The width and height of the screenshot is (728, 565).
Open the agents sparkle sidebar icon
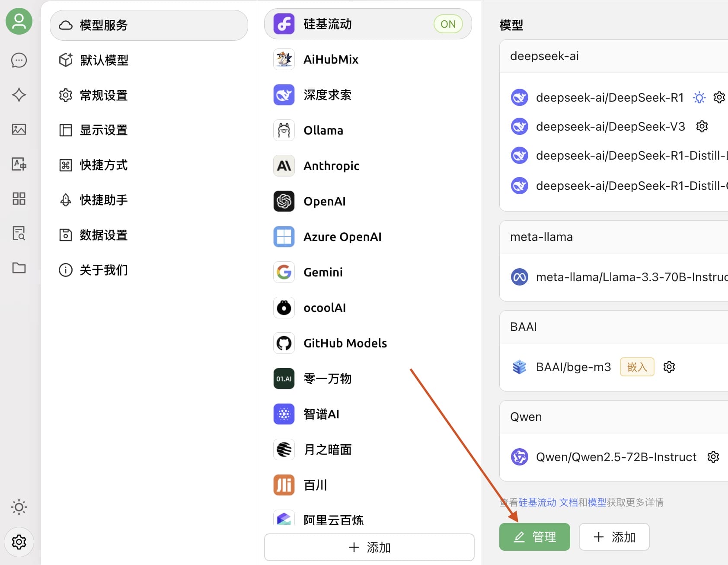tap(19, 95)
